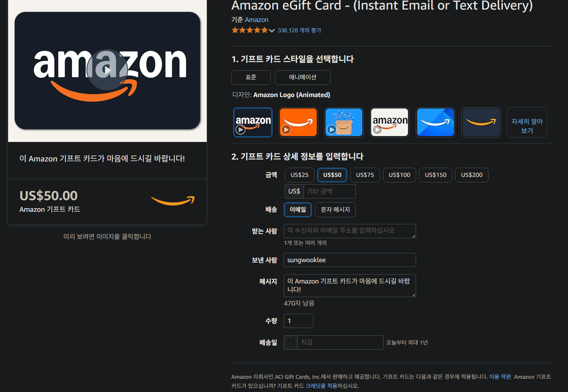Click the 배송일 date field showing 지금

point(340,342)
